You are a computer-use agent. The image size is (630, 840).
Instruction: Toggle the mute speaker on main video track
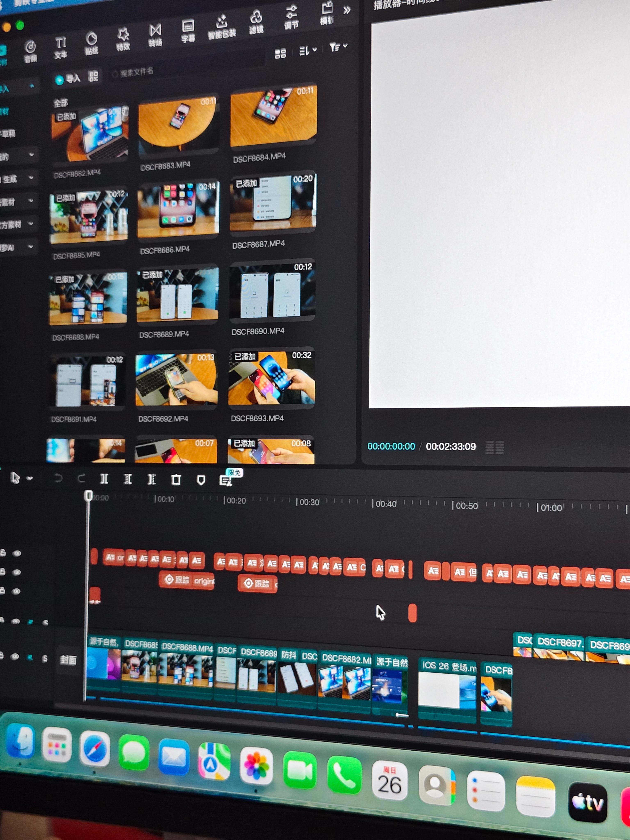[x=30, y=657]
